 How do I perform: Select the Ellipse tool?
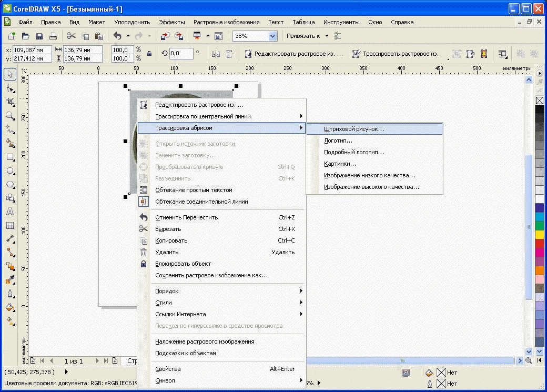10,170
